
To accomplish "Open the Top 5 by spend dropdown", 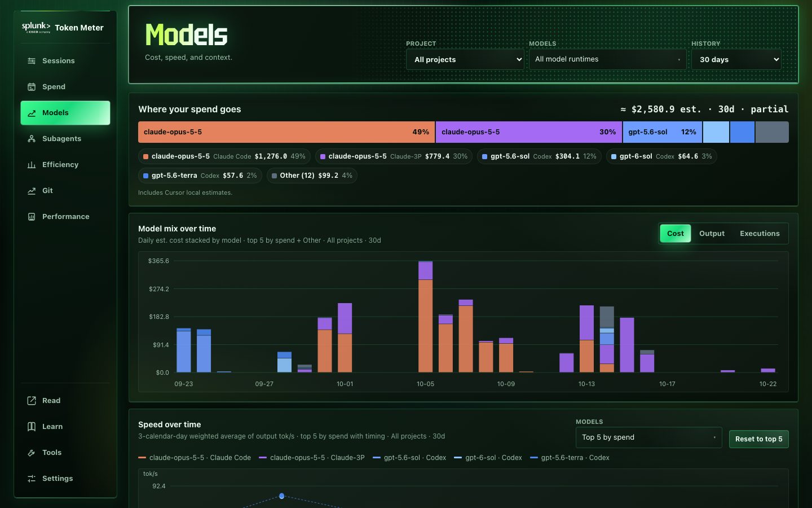I will coord(648,437).
